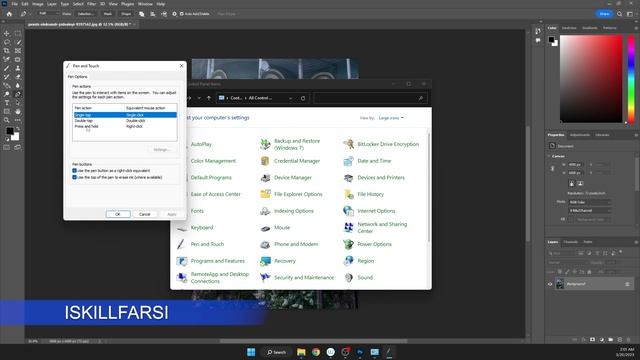640x360 pixels.
Task: Open path alignment icon in options bar
Action: point(153,14)
